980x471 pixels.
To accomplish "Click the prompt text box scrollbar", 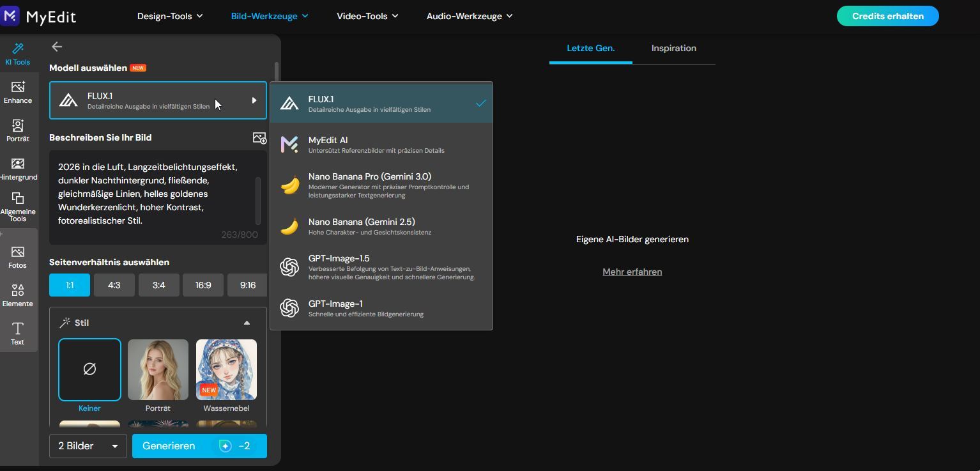I will (x=258, y=200).
